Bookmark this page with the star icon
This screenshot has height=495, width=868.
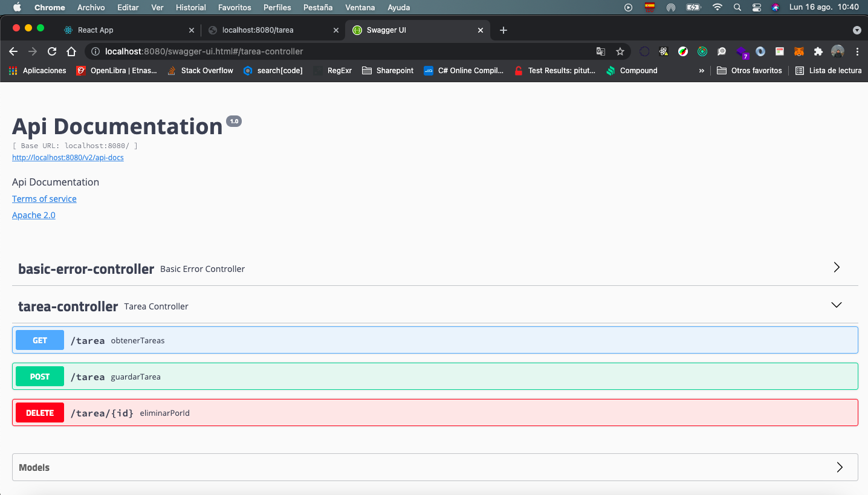[620, 51]
